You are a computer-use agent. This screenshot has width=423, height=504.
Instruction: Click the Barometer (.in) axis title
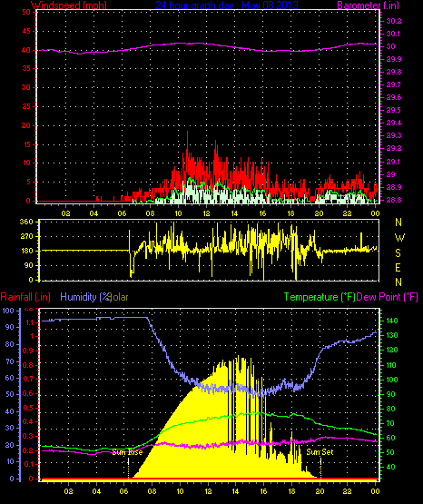(x=368, y=5)
